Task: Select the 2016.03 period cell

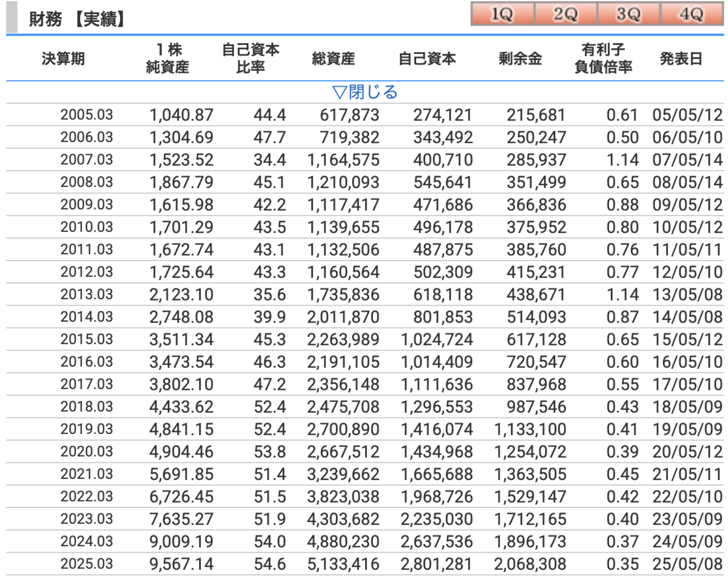Action: point(87,362)
